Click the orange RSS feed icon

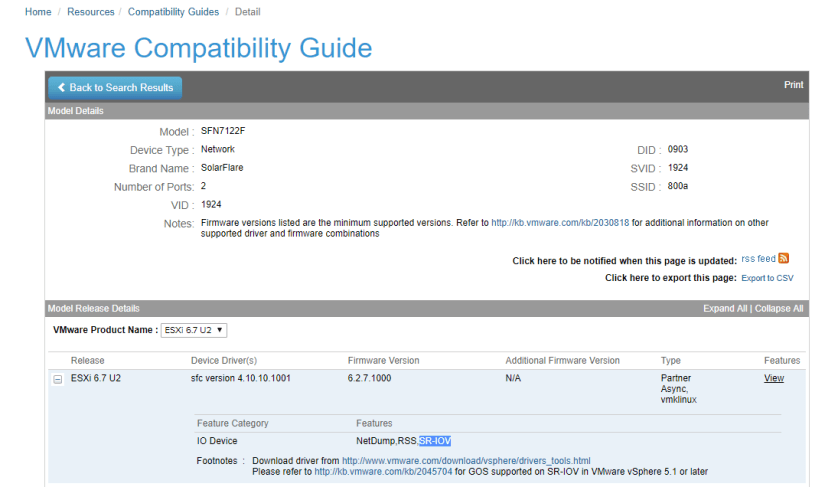pos(784,258)
